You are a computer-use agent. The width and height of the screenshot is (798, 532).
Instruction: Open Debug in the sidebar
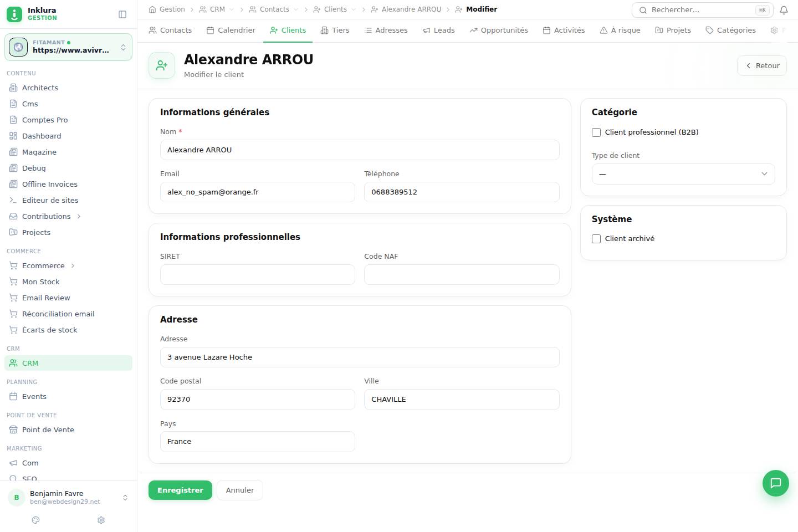[x=68, y=168]
